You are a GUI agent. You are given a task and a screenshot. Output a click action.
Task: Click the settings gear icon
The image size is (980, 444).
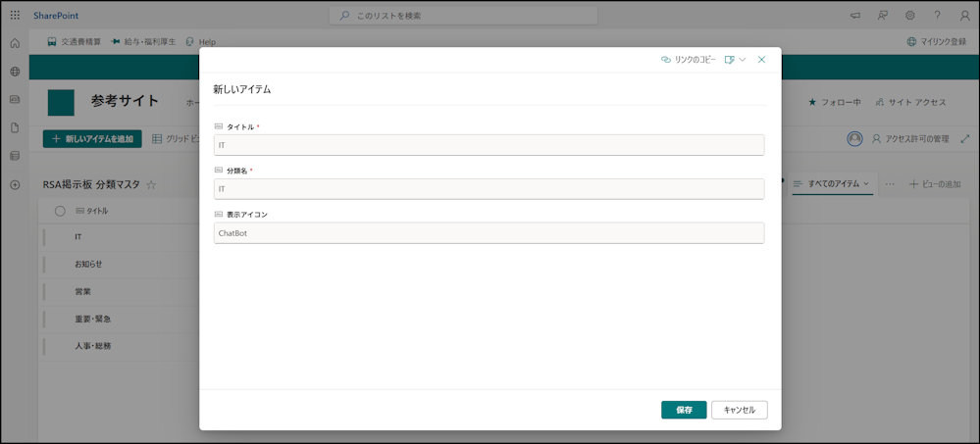[x=910, y=15]
